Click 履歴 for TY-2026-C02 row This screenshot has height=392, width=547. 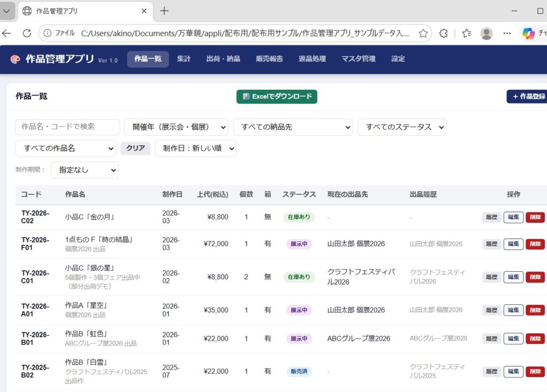pyautogui.click(x=491, y=217)
